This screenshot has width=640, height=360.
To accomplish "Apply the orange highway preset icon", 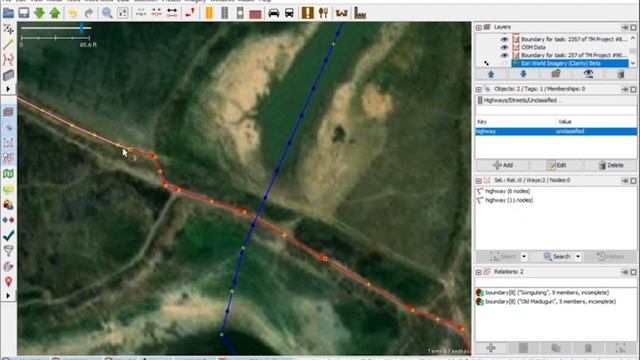I will pyautogui.click(x=209, y=13).
